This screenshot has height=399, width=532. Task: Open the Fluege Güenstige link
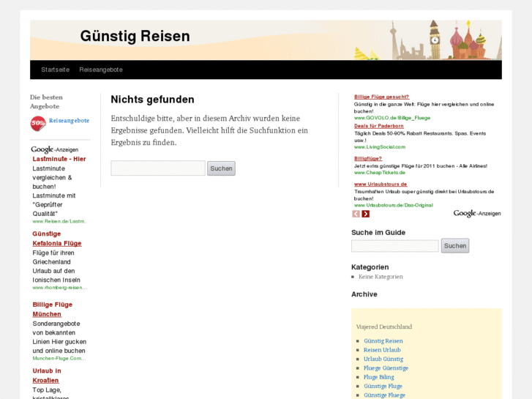(x=386, y=368)
